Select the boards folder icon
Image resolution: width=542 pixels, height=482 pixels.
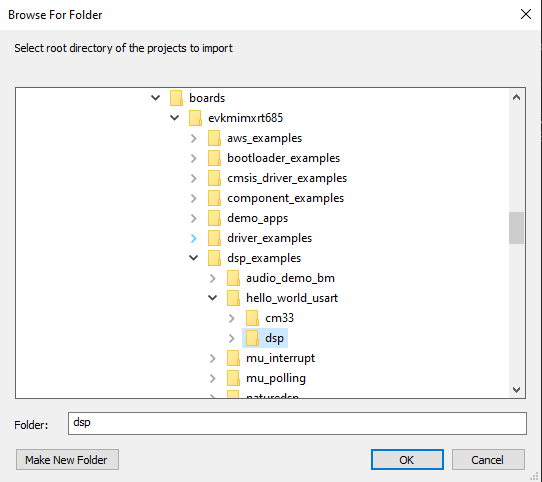(176, 98)
